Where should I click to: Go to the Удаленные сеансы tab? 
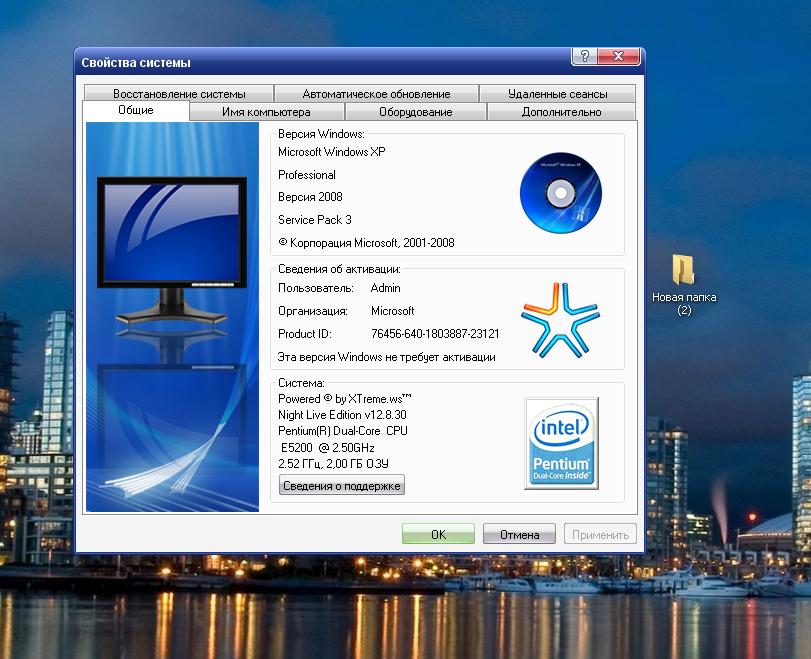tap(557, 94)
